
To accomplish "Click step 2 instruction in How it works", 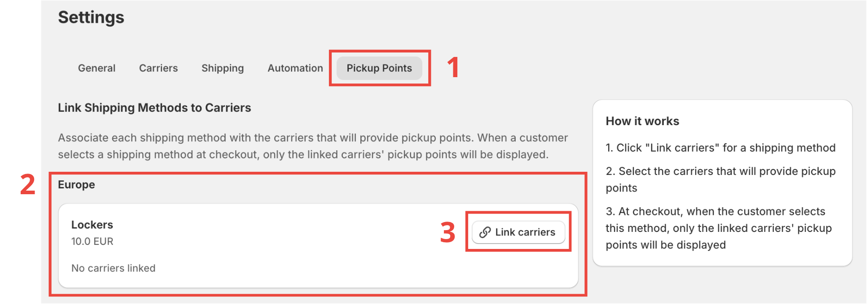I will [x=721, y=179].
